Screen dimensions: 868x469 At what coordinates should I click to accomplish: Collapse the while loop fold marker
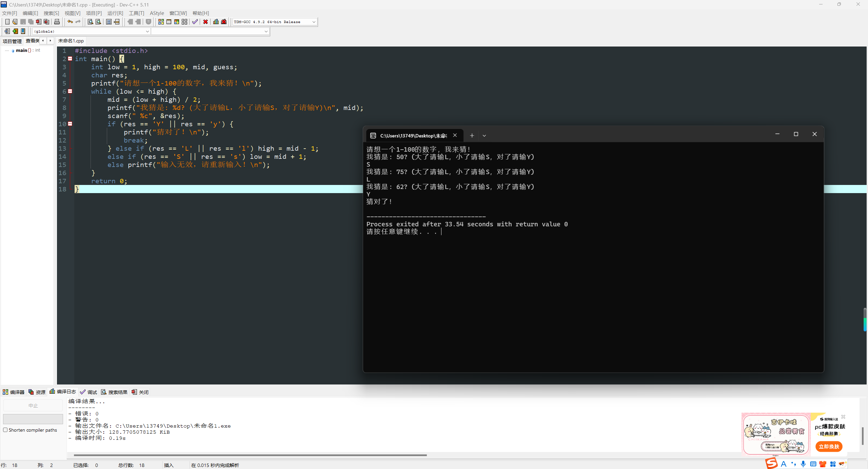point(70,91)
